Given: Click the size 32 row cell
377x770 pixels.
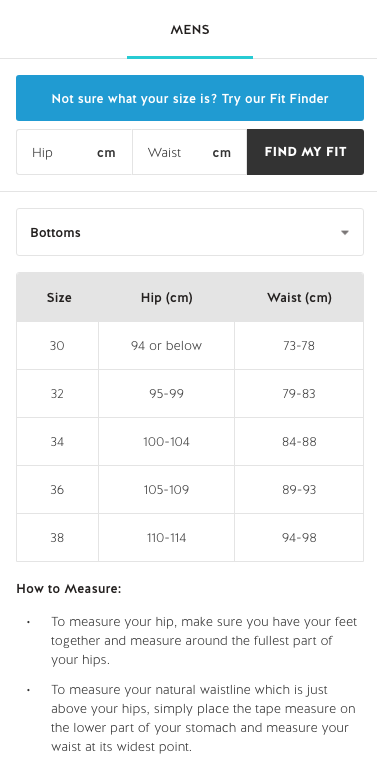Looking at the screenshot, I should click(x=57, y=394).
